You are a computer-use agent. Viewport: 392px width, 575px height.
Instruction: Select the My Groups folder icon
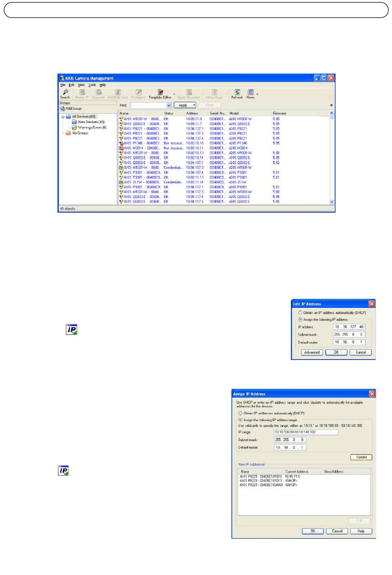(68, 133)
